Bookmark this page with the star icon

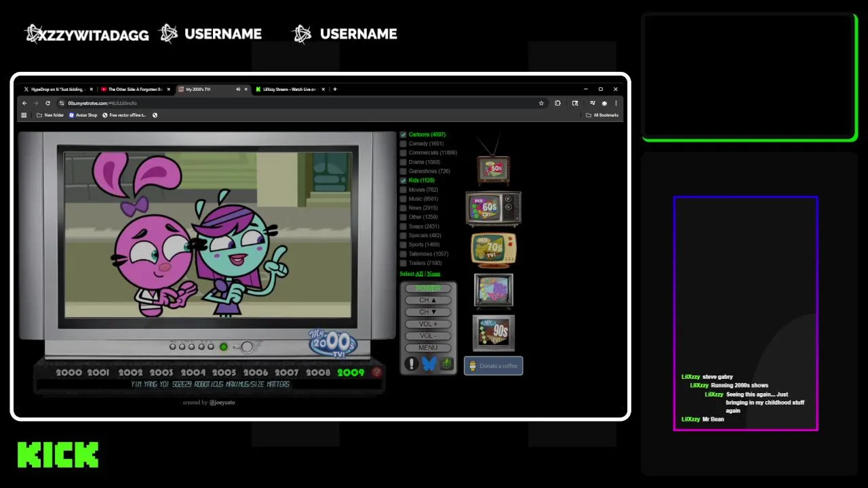coord(541,103)
